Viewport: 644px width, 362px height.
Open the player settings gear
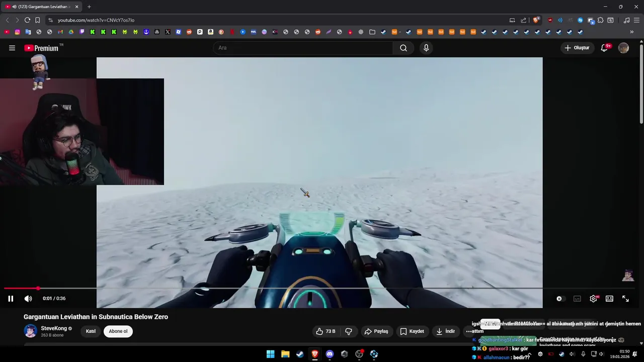(593, 299)
